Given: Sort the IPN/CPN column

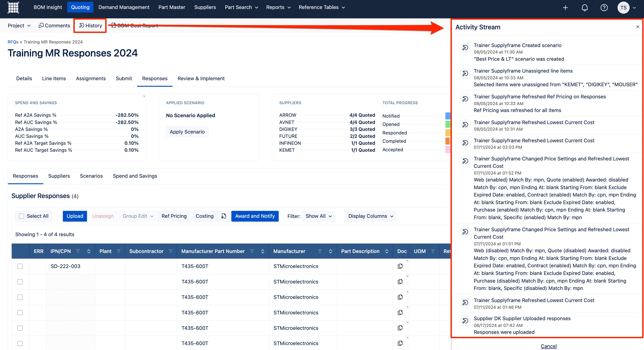Looking at the screenshot, I should (x=89, y=251).
